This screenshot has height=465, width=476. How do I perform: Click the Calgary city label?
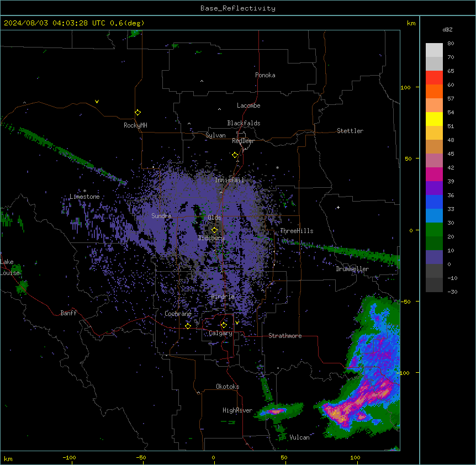[x=220, y=333]
